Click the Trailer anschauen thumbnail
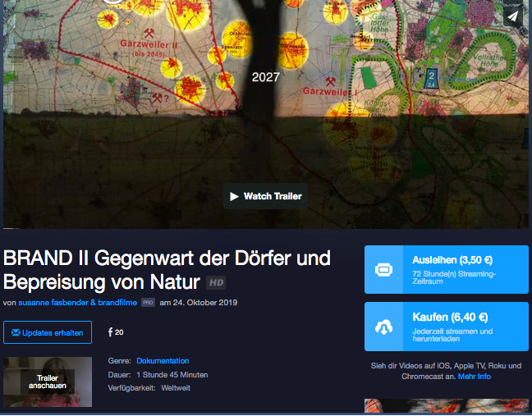Image resolution: width=532 pixels, height=416 pixels. [48, 382]
